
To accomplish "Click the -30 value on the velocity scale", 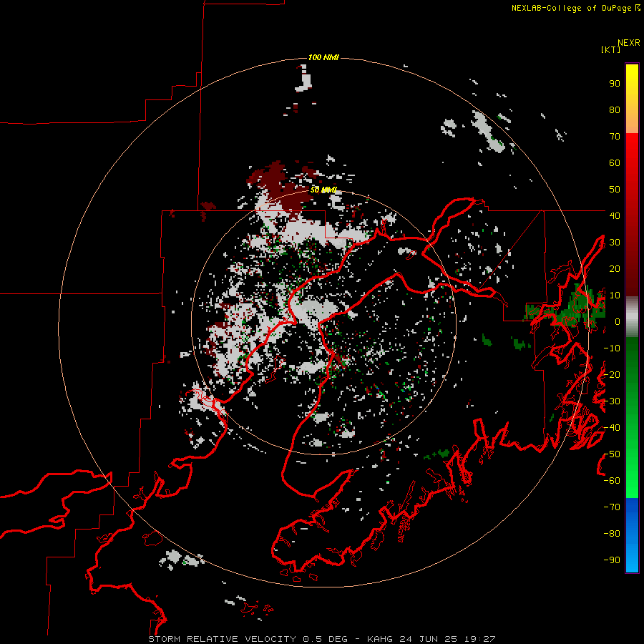I will [612, 401].
